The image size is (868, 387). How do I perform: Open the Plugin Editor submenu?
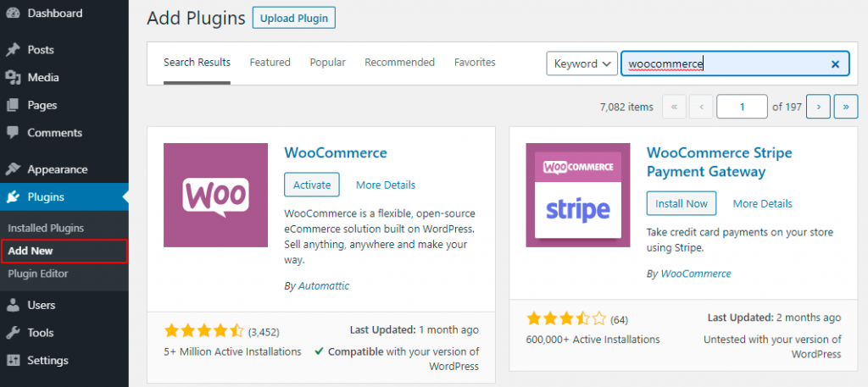[38, 274]
